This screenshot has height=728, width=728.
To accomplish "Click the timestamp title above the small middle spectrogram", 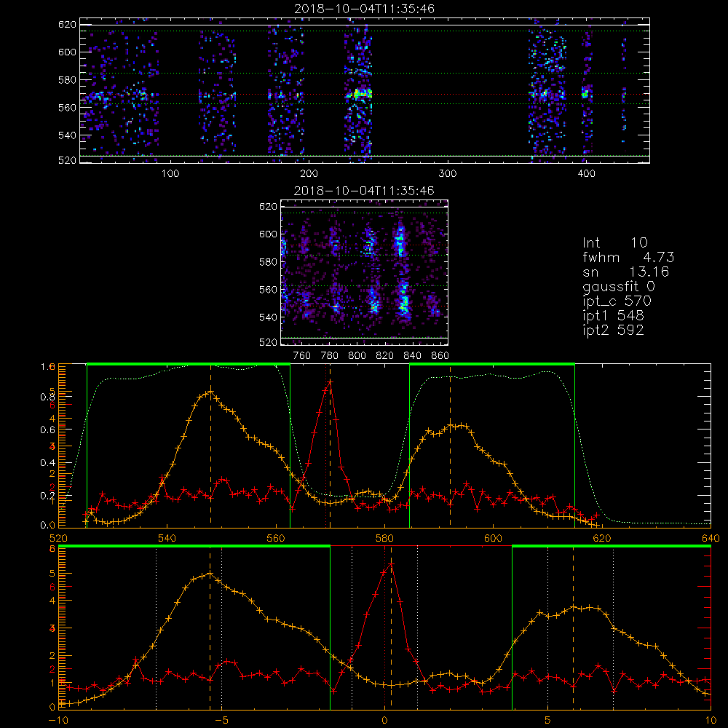I will tap(364, 191).
